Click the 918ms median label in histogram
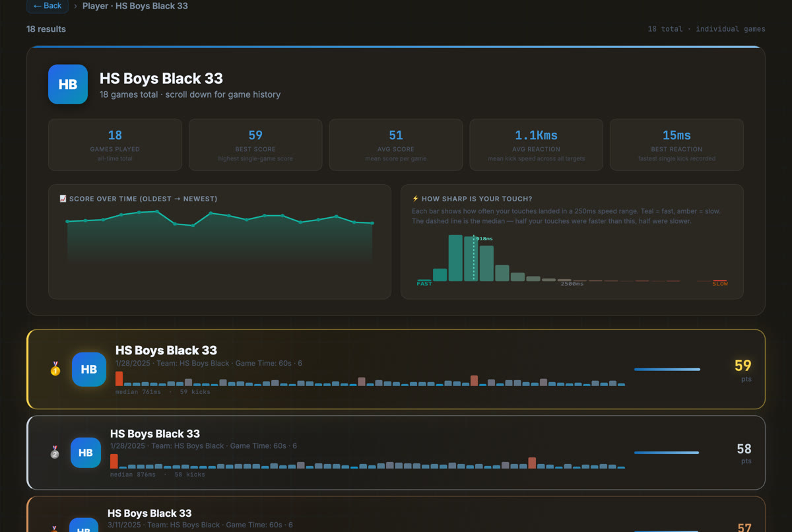This screenshot has height=532, width=792. [x=484, y=238]
